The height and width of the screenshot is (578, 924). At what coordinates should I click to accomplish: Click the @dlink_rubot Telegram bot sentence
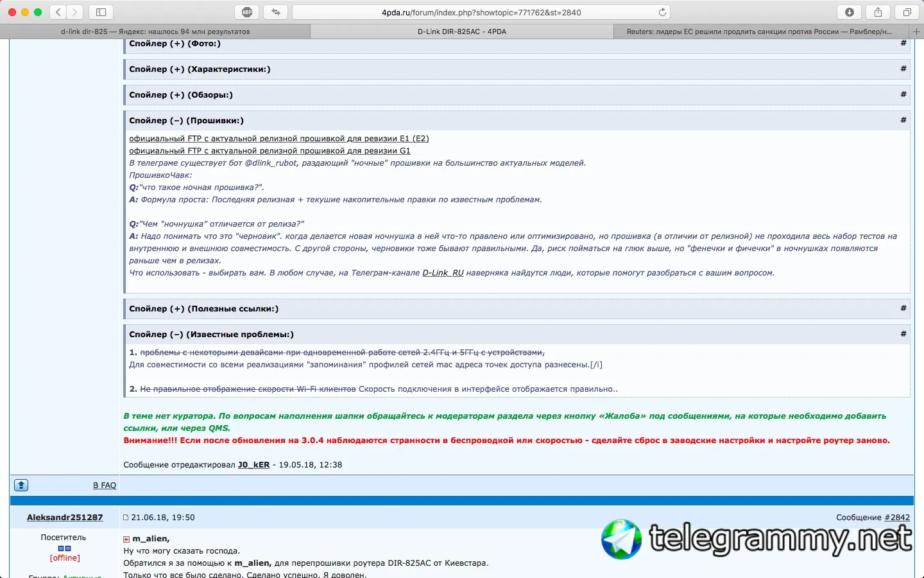pyautogui.click(x=357, y=163)
